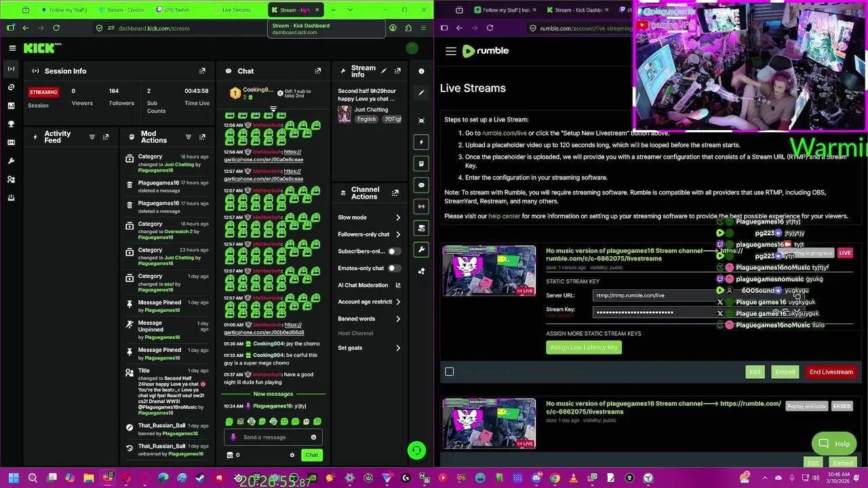Open the Kick sidebar trophy icon
The height and width of the screenshot is (488, 868).
coord(11,124)
